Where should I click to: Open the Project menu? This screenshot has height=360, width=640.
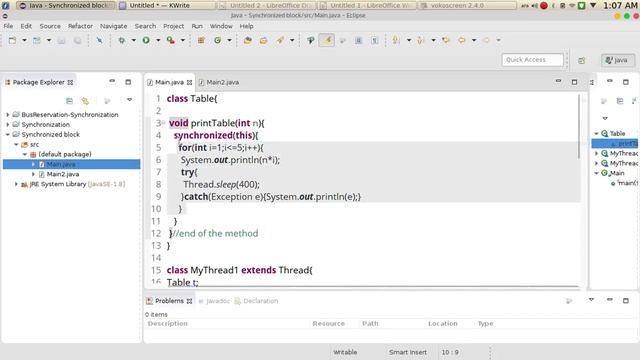[x=173, y=26]
